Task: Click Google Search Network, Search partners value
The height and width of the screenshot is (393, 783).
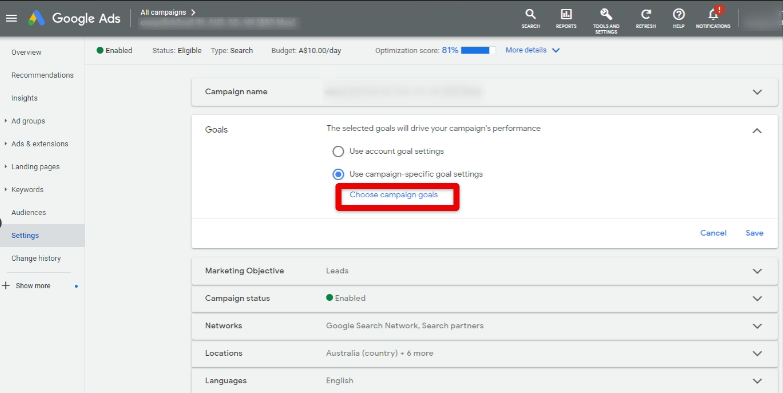Action: (404, 326)
